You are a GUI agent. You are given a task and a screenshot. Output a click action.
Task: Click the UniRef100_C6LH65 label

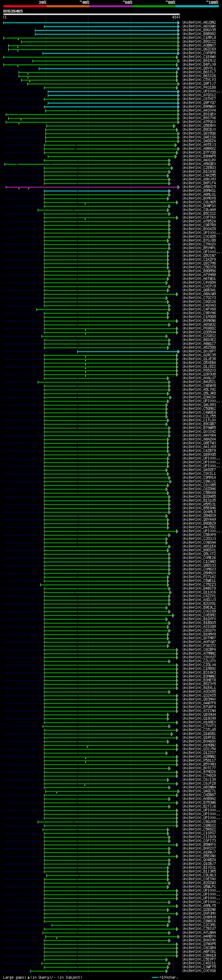tap(199, 202)
